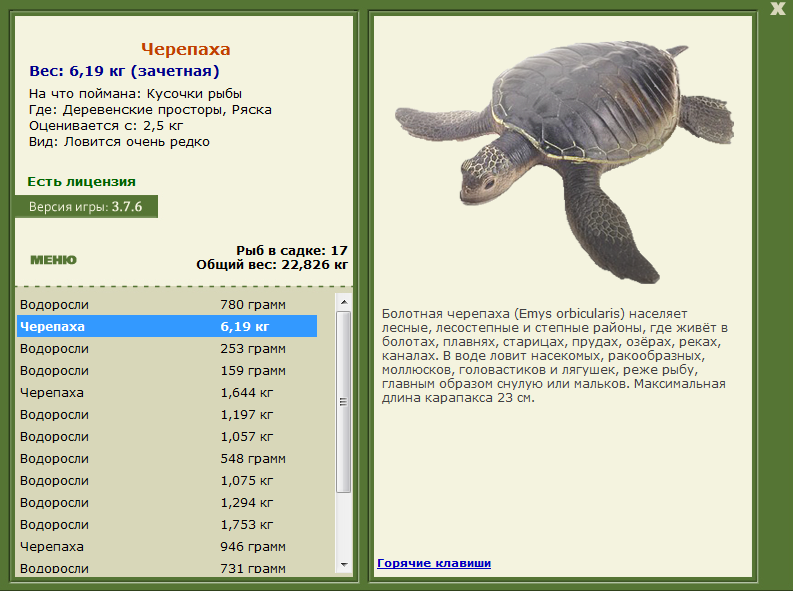Click the Есть лицензия text
Viewport: 793px width, 591px height.
point(81,181)
